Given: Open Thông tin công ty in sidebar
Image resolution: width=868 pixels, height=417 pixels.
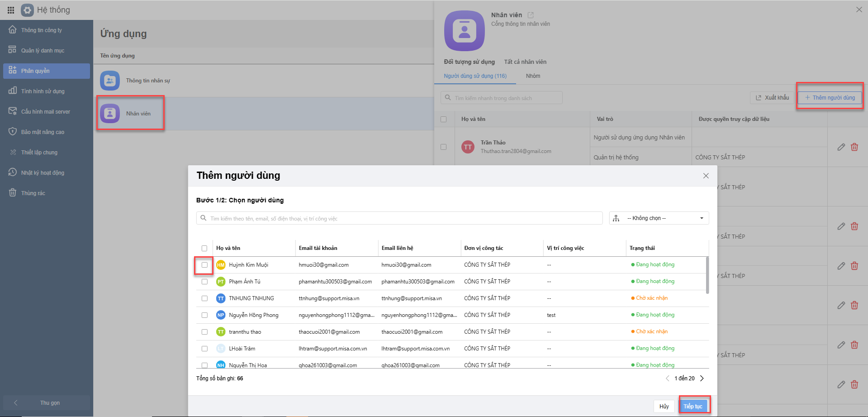Looking at the screenshot, I should click(41, 30).
